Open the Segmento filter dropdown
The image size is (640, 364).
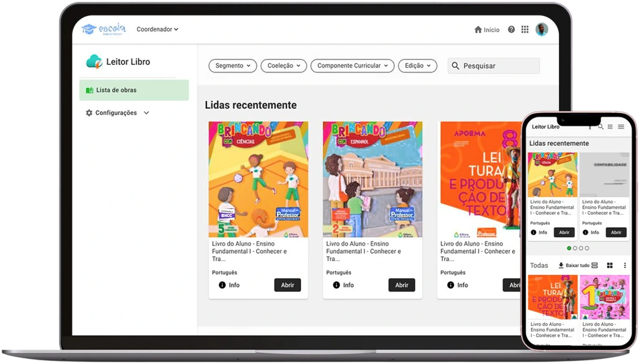233,66
